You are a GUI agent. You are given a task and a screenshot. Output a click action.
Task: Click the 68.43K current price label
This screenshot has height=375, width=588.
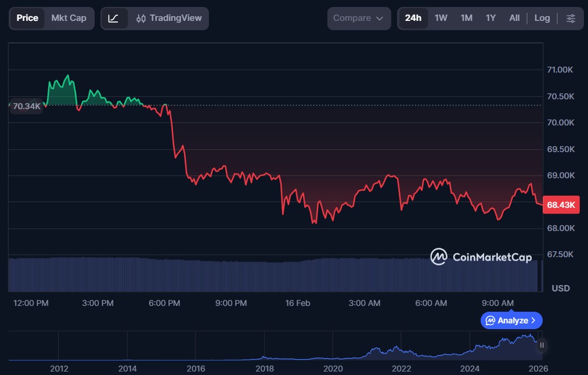[x=560, y=205]
